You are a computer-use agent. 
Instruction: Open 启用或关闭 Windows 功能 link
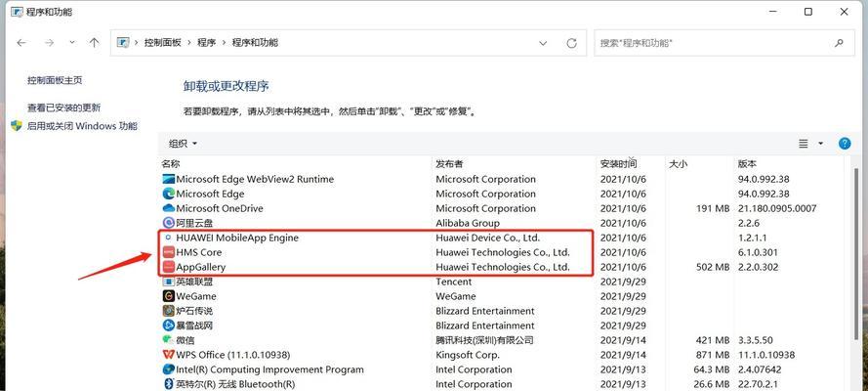tap(82, 126)
